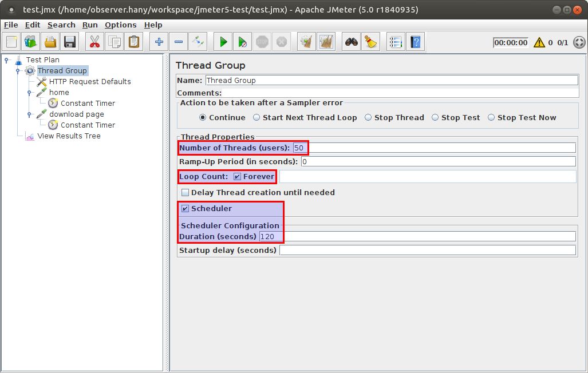This screenshot has width=588, height=373.
Task: Click the Collapse All minus icon
Action: coord(179,42)
